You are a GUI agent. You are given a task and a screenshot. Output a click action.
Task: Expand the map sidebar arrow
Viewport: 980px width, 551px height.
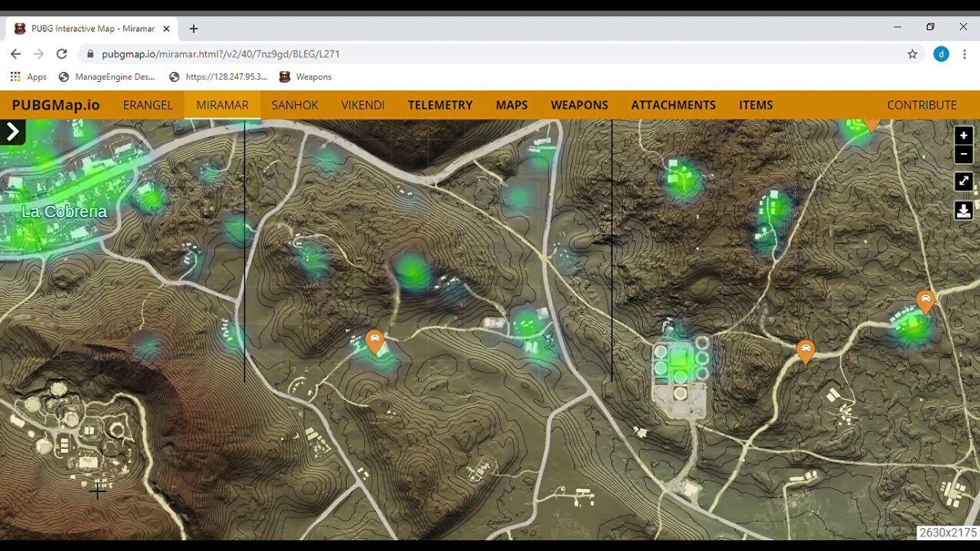12,132
